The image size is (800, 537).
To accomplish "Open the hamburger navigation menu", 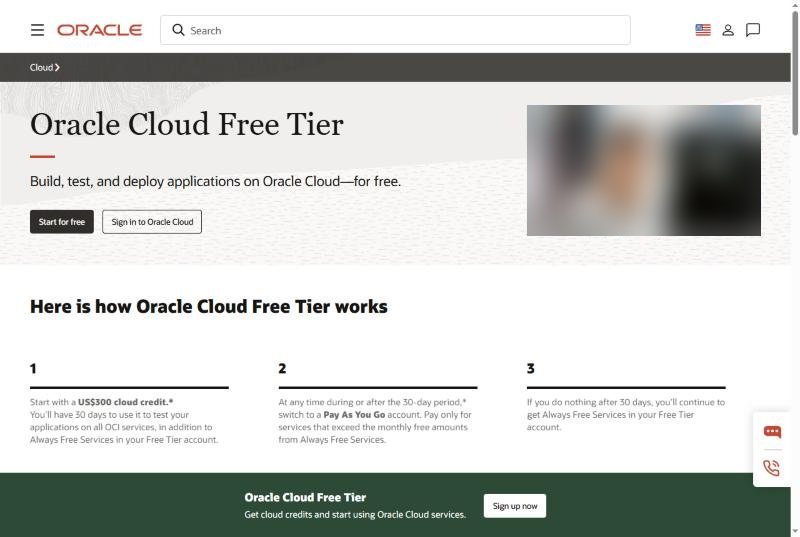I will (37, 30).
